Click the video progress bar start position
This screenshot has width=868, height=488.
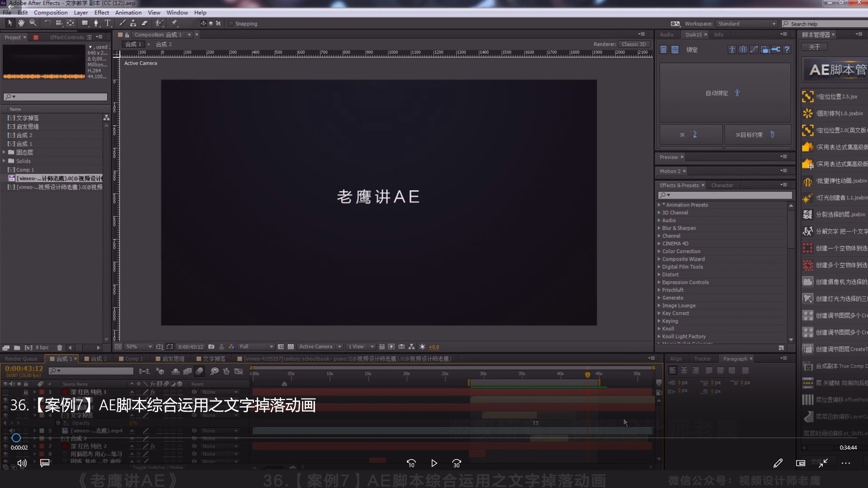coord(16,438)
